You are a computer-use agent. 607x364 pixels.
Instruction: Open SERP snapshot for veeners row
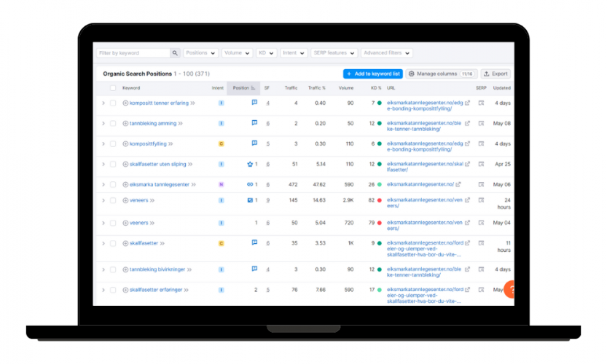[x=481, y=223]
